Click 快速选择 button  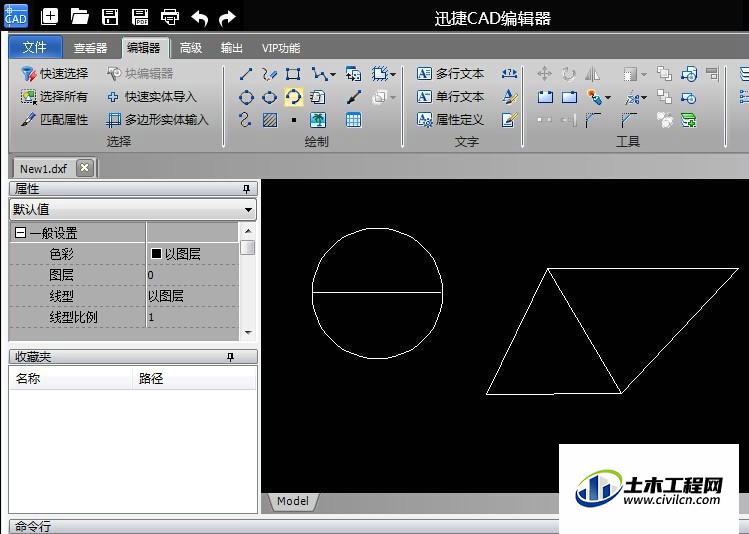[x=54, y=74]
